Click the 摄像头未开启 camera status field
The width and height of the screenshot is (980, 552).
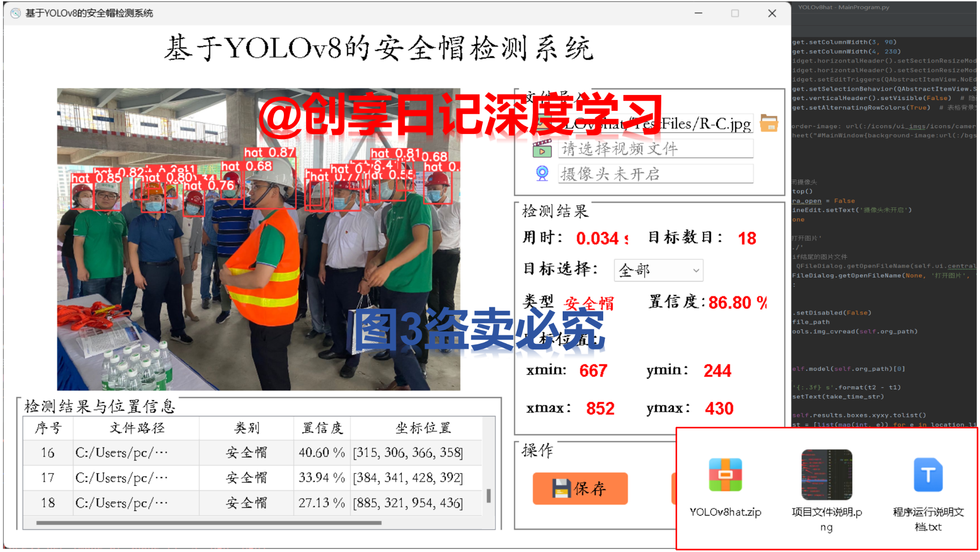click(x=655, y=174)
